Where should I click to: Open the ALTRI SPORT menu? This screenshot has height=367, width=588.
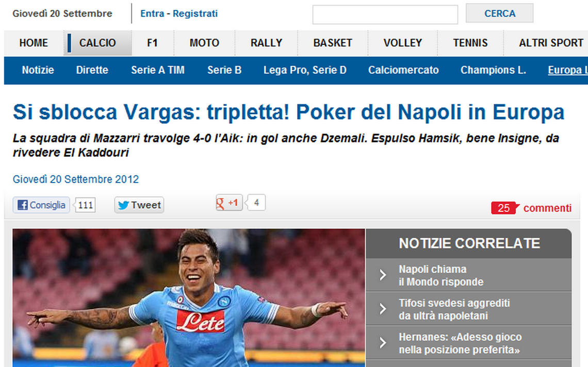tap(551, 43)
